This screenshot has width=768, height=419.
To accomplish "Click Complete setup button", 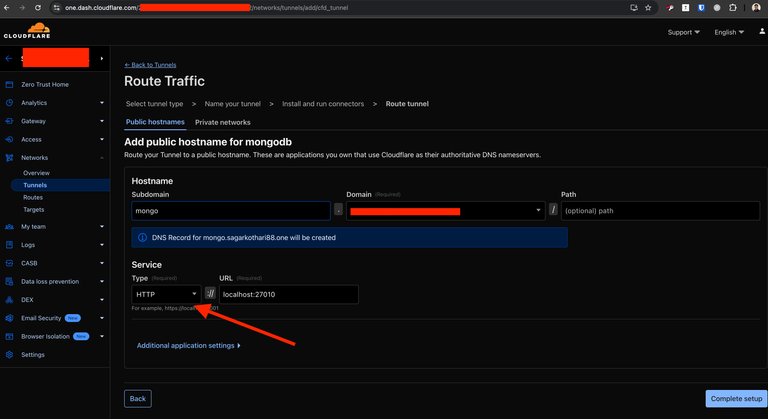I will coord(736,398).
